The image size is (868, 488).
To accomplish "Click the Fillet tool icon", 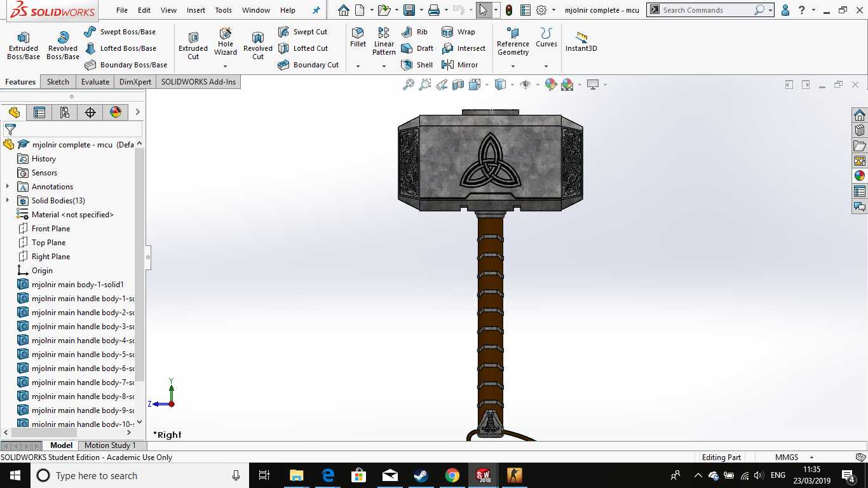I will 358,37.
